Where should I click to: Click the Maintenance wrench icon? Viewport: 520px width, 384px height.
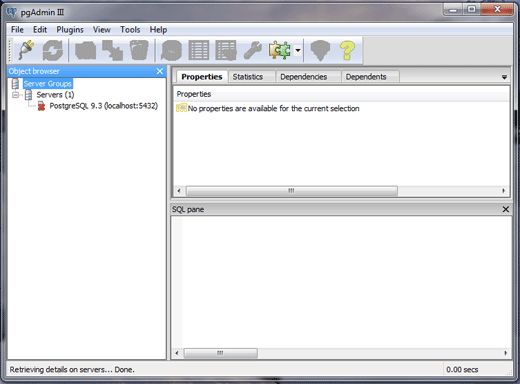pos(253,50)
